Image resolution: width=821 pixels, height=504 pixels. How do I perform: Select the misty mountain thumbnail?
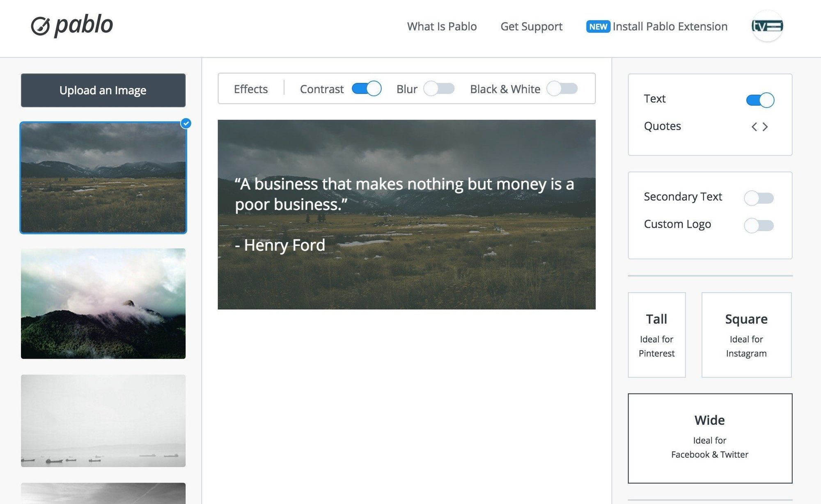click(x=103, y=304)
